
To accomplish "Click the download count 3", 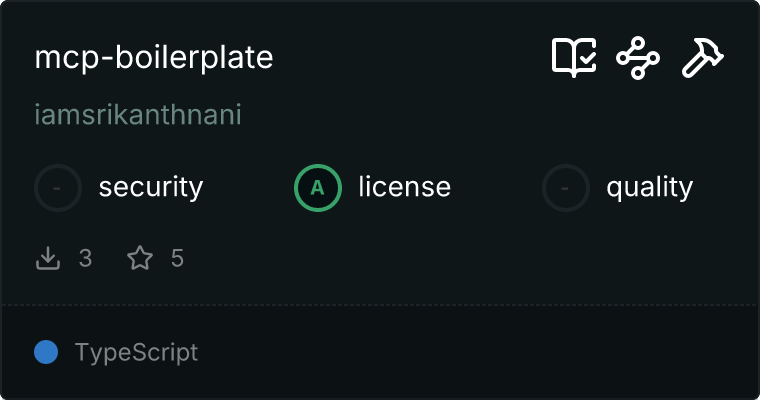I will 85,258.
